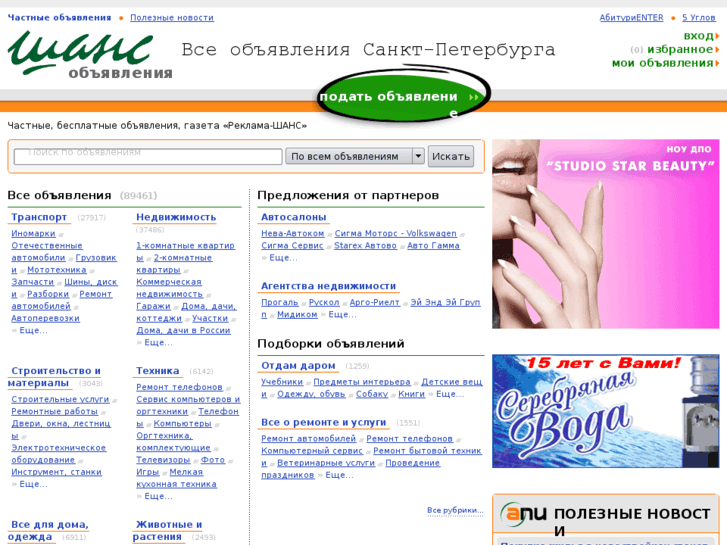Open the апи news logo icon
Viewport: 727px width, 545px height.
click(x=524, y=514)
